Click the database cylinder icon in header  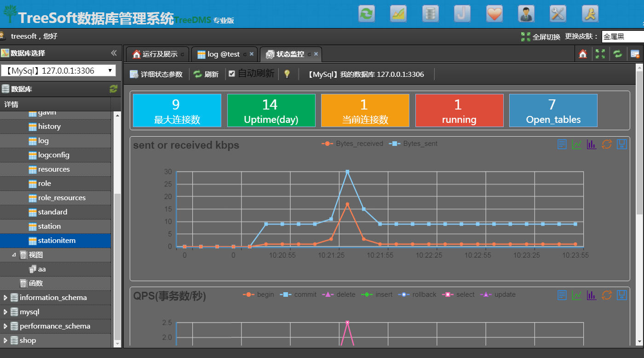point(431,13)
